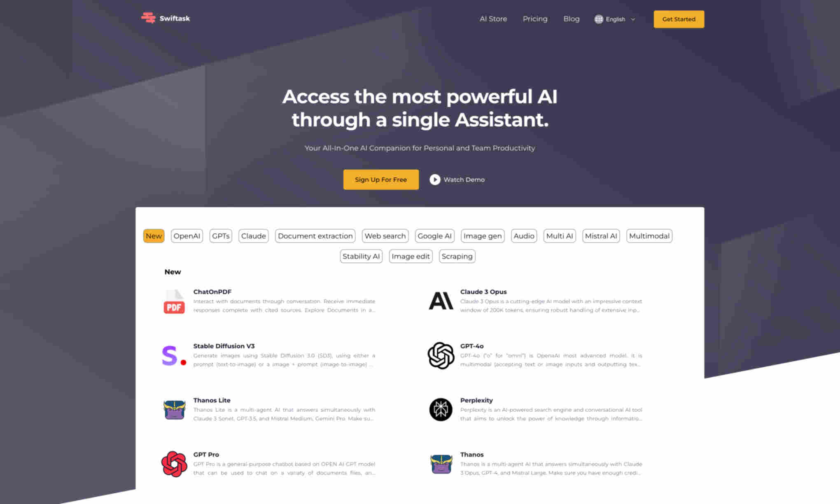
Task: Click the Swiftask logo link
Action: point(165,18)
